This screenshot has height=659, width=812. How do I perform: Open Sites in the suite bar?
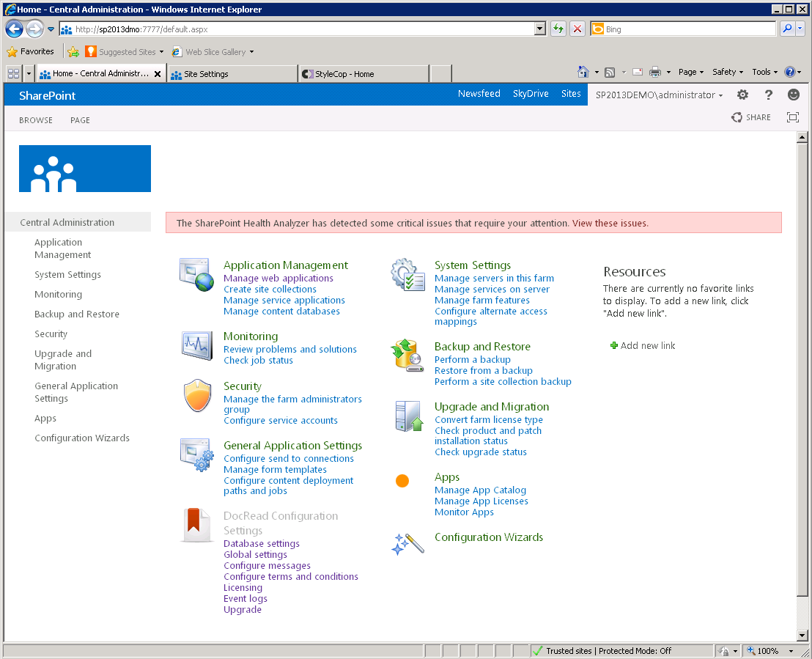pyautogui.click(x=571, y=94)
